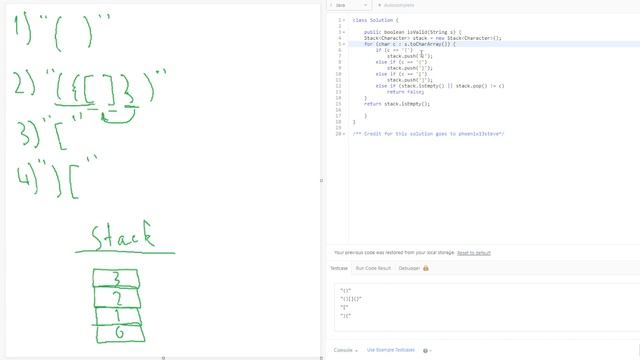Click the 'Your previous code was restored' message
Image resolution: width=640 pixels, height=360 pixels.
pos(394,253)
